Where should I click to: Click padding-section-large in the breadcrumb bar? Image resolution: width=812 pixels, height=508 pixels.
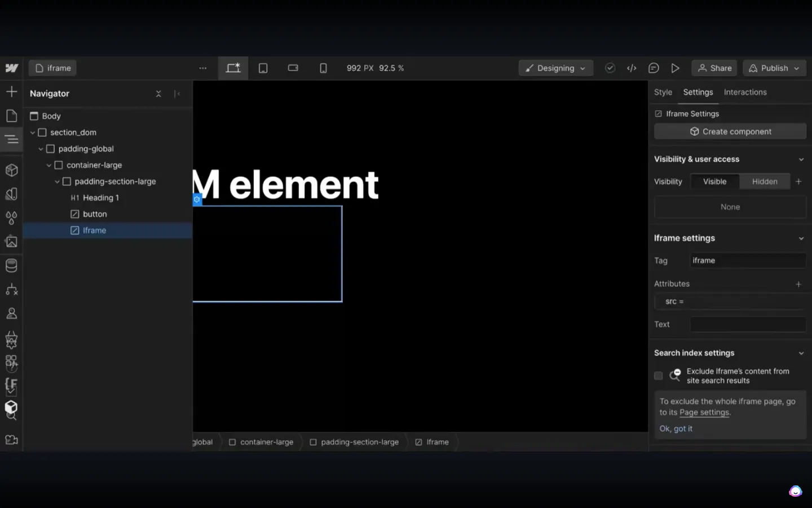click(355, 442)
